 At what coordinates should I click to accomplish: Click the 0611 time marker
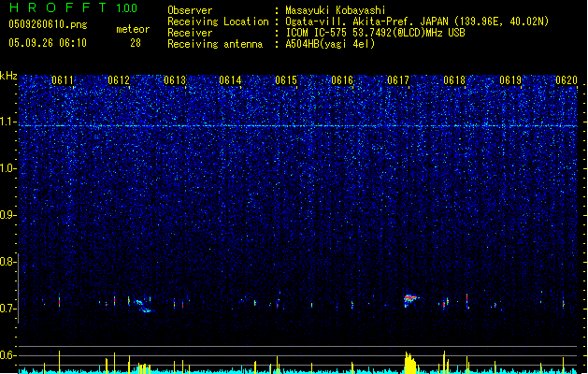click(x=63, y=80)
